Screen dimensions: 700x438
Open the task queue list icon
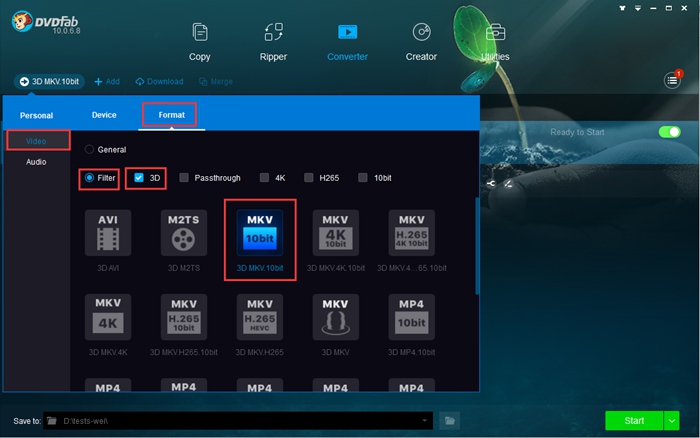(x=672, y=80)
